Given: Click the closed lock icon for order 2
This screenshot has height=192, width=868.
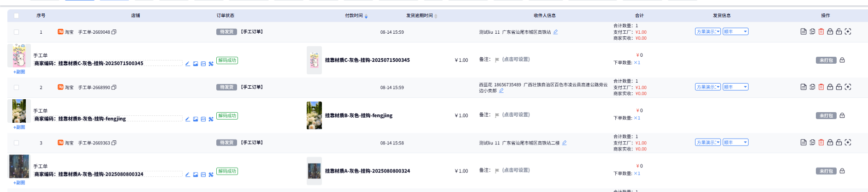Looking at the screenshot, I should point(830,87).
